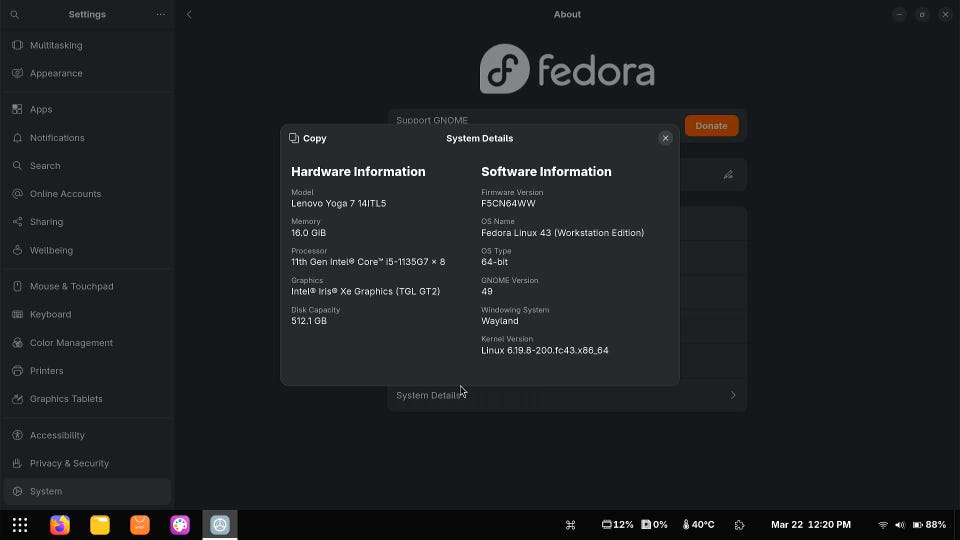Click the memory usage 0% indicator
This screenshot has width=960, height=540.
654,525
